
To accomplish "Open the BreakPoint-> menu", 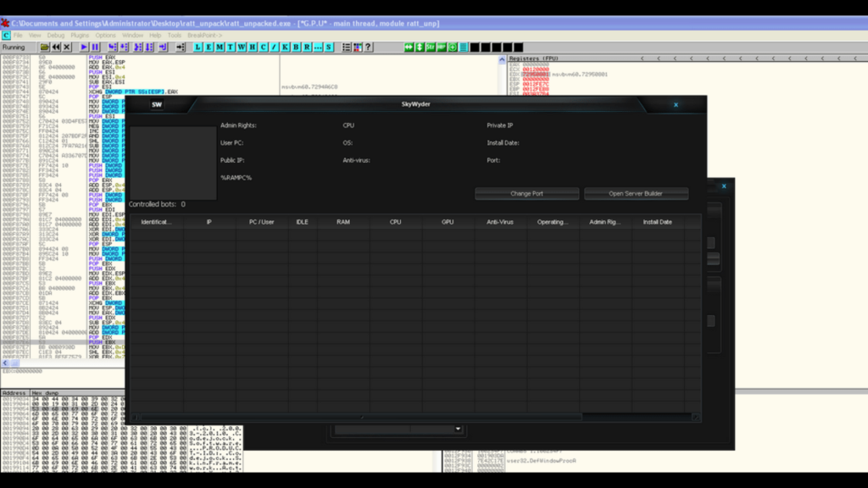I will 205,36.
